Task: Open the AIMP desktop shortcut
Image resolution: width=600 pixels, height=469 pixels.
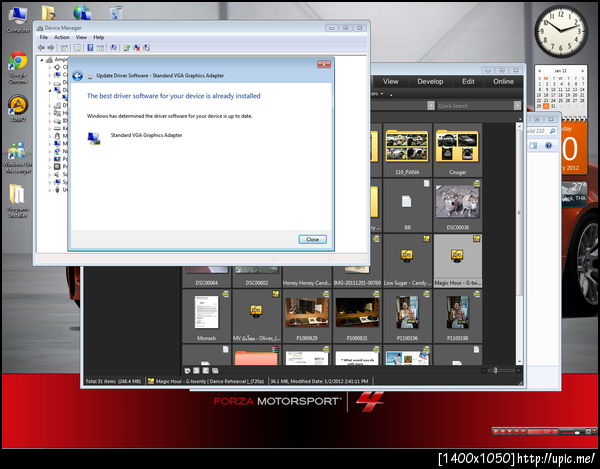Action: tap(18, 109)
